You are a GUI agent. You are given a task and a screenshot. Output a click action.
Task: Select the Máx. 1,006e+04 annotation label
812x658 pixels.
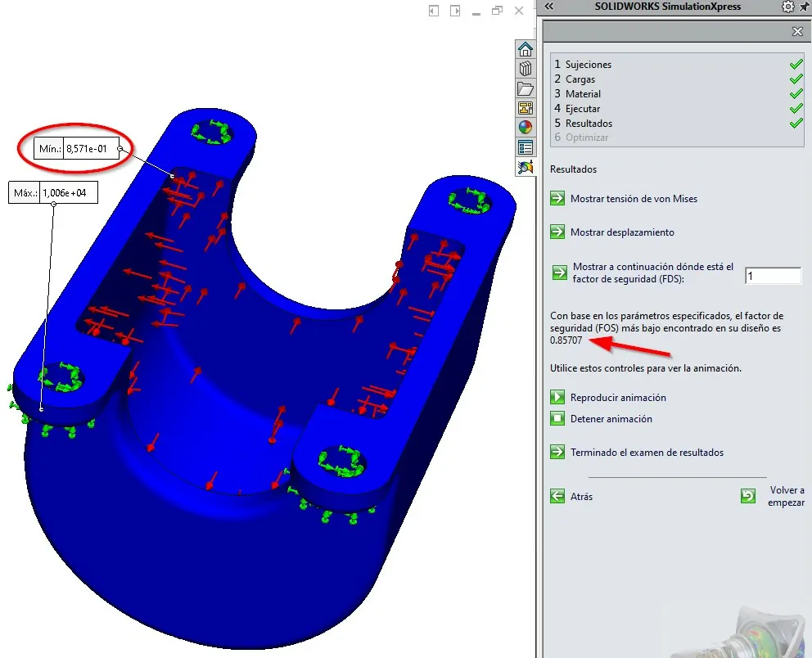coord(53,192)
